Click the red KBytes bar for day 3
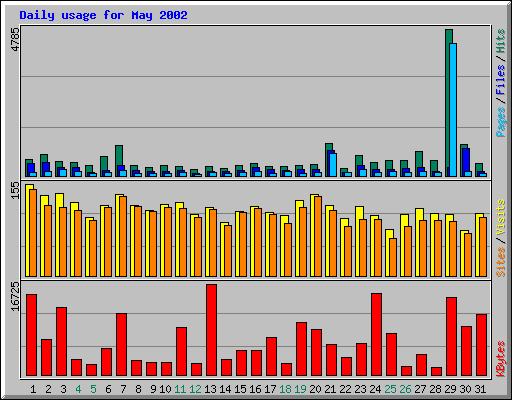The width and height of the screenshot is (512, 400). pyautogui.click(x=61, y=342)
